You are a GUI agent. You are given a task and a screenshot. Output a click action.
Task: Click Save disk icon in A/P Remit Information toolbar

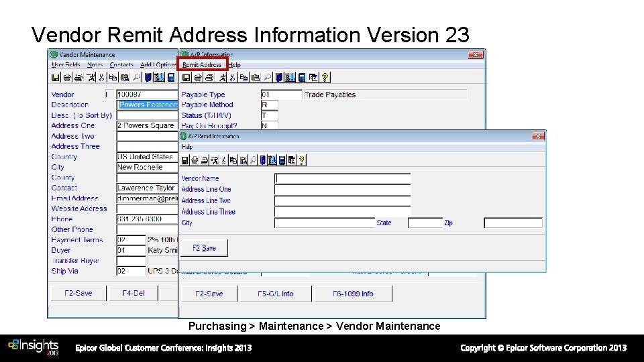coord(185,160)
